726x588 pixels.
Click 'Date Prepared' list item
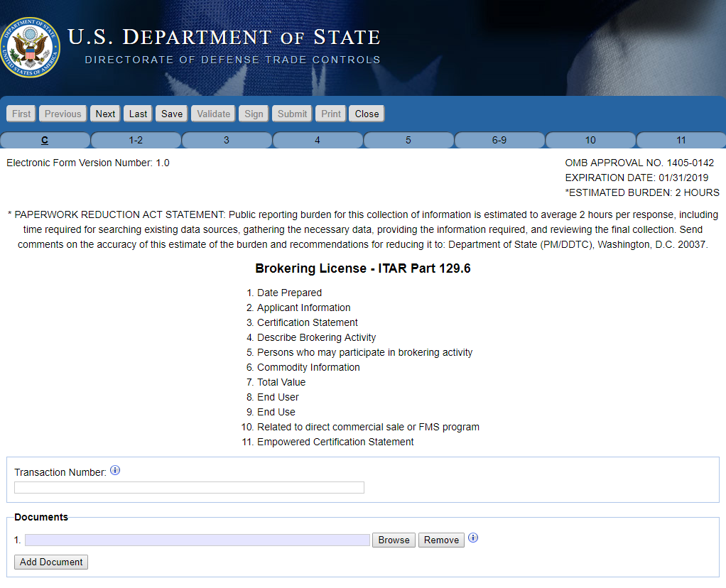point(289,293)
